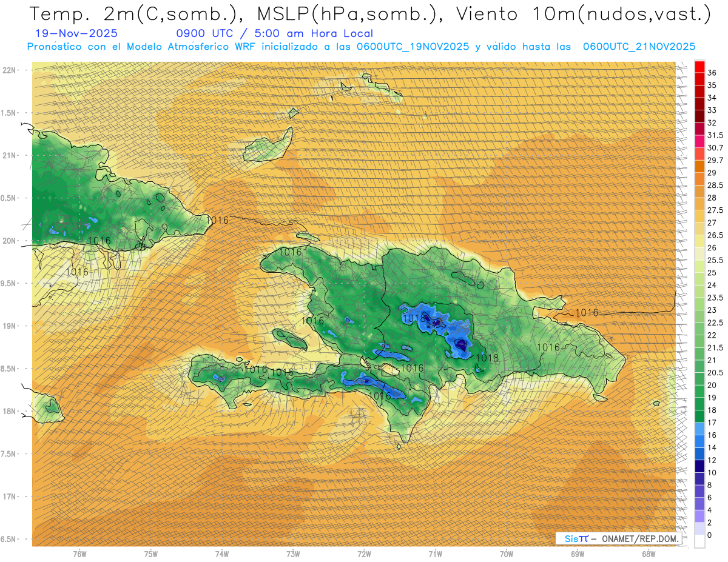
Task: Click the '6.5N' latitude axis label
Action: click(x=9, y=539)
